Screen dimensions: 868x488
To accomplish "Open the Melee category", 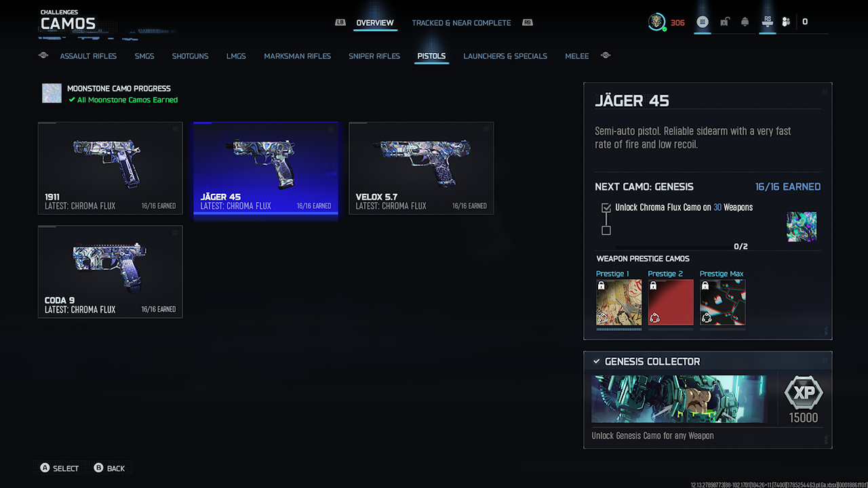I will pos(577,56).
